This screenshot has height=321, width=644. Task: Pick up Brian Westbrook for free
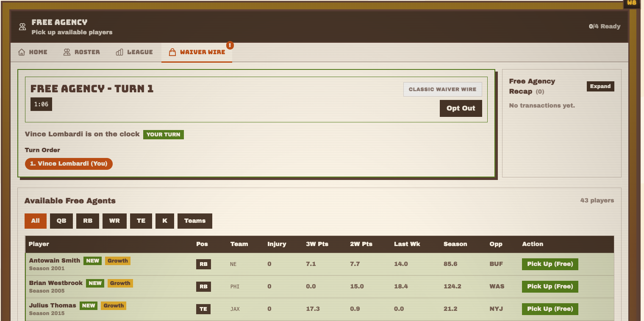pyautogui.click(x=550, y=286)
